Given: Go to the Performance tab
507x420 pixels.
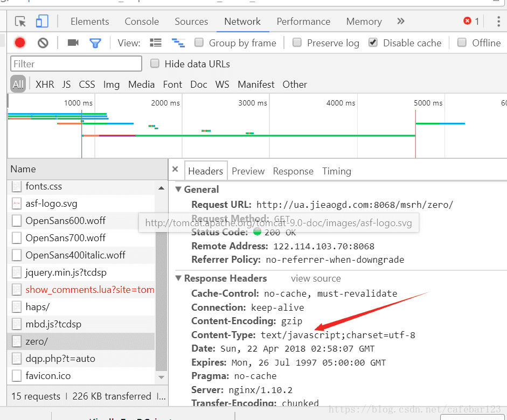Looking at the screenshot, I should coord(303,22).
